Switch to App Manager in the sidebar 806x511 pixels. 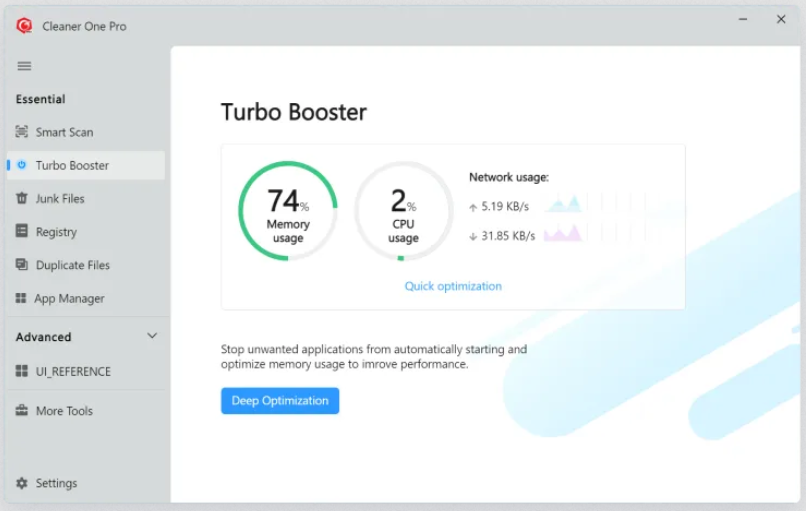[69, 299]
